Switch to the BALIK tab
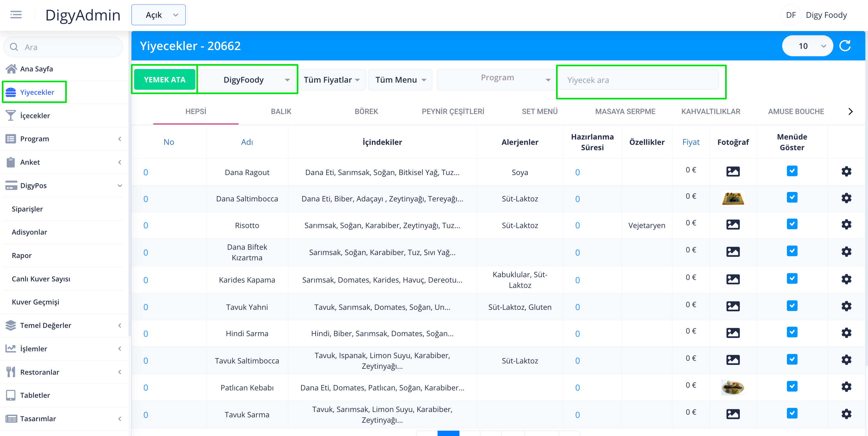868x436 pixels. [281, 112]
